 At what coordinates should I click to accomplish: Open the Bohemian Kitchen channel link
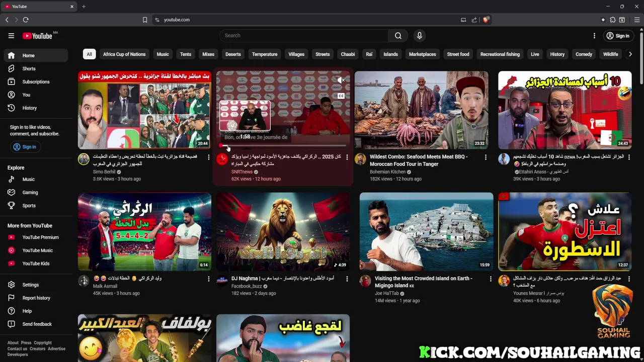(387, 172)
